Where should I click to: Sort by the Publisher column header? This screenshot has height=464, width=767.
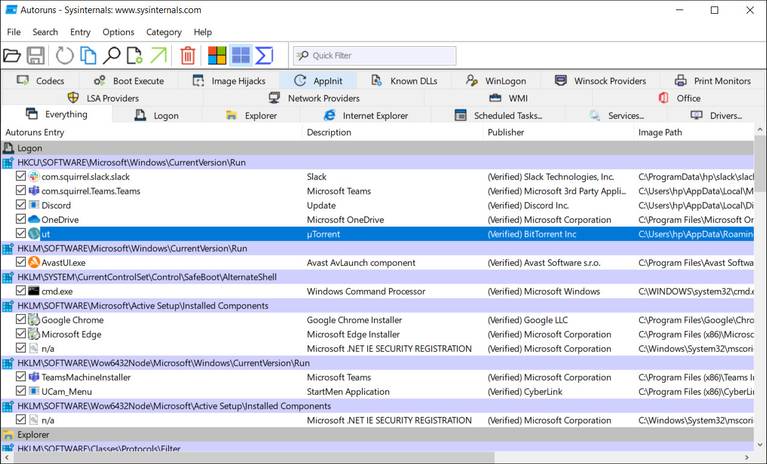pyautogui.click(x=507, y=132)
